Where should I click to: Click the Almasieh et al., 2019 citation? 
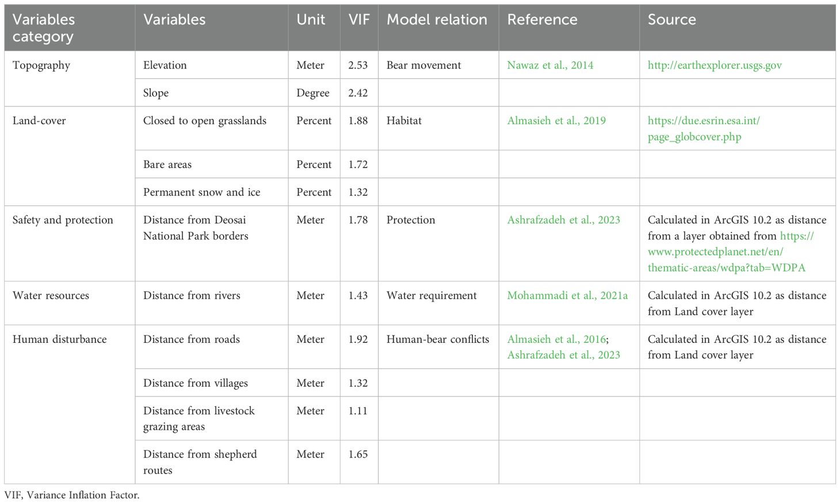556,121
